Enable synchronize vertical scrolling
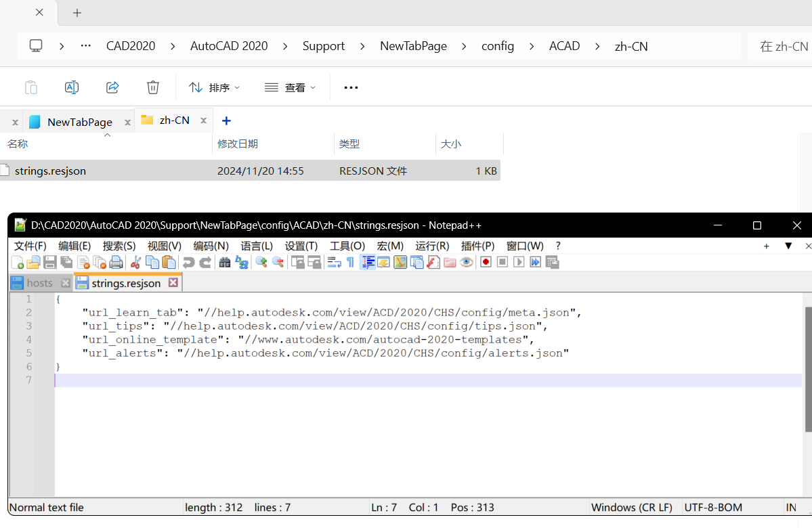812x528 pixels. tap(298, 262)
